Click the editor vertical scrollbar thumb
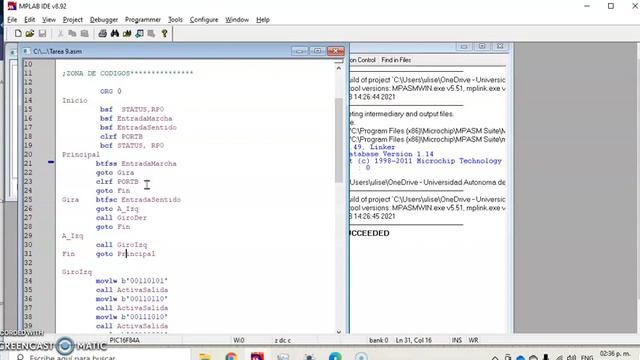Image resolution: width=640 pixels, height=360 pixels. tap(339, 140)
